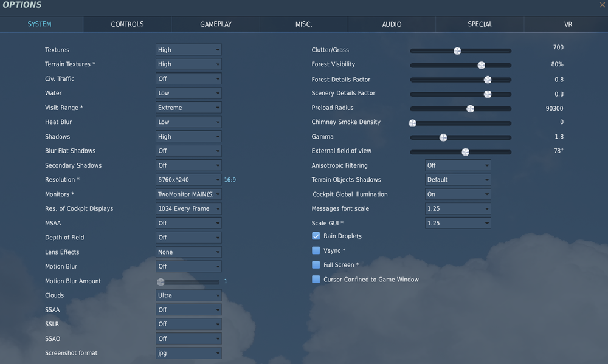This screenshot has width=608, height=364.
Task: Expand the Screenshot format dropdown
Action: point(188,353)
